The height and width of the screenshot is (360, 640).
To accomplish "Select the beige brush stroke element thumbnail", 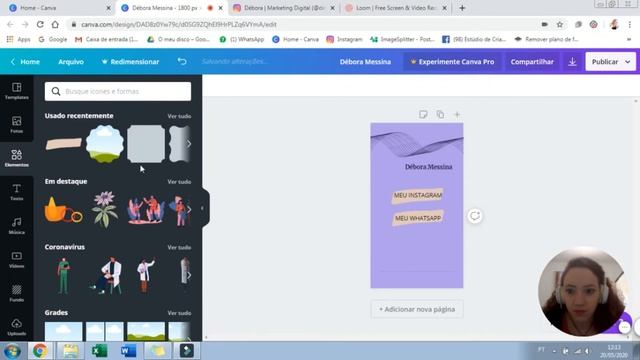I will [63, 144].
